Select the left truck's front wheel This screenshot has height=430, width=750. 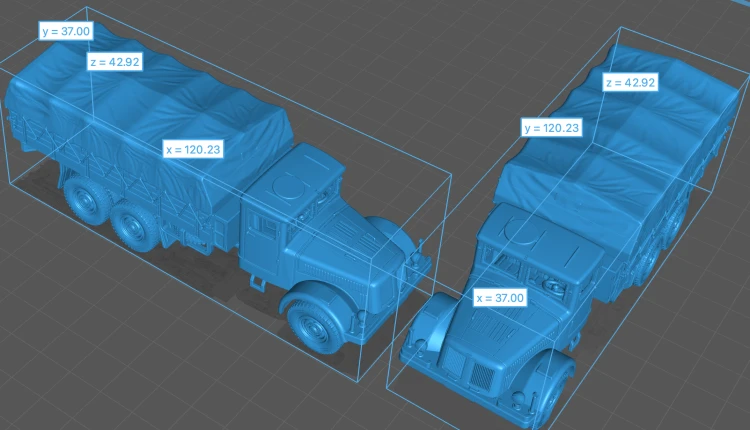(314, 327)
